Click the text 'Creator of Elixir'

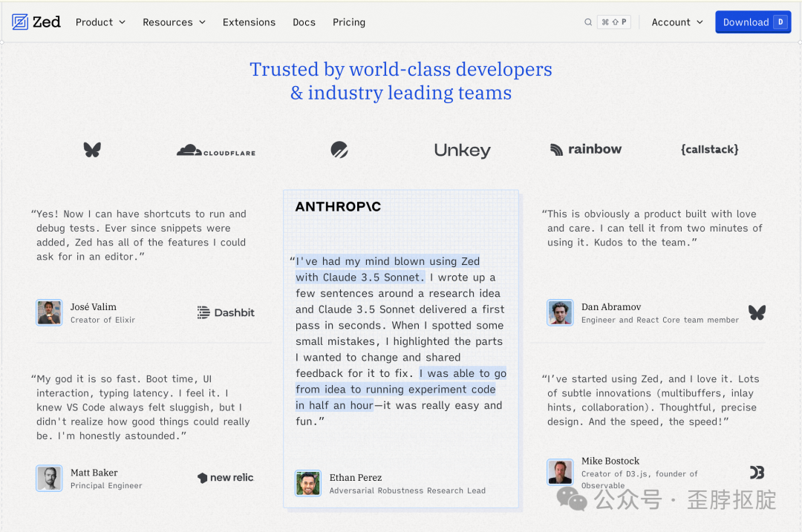(x=102, y=320)
